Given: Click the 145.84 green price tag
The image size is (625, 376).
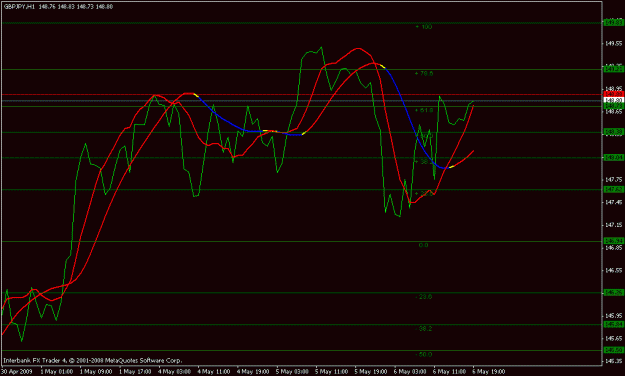Looking at the screenshot, I should click(x=614, y=325).
